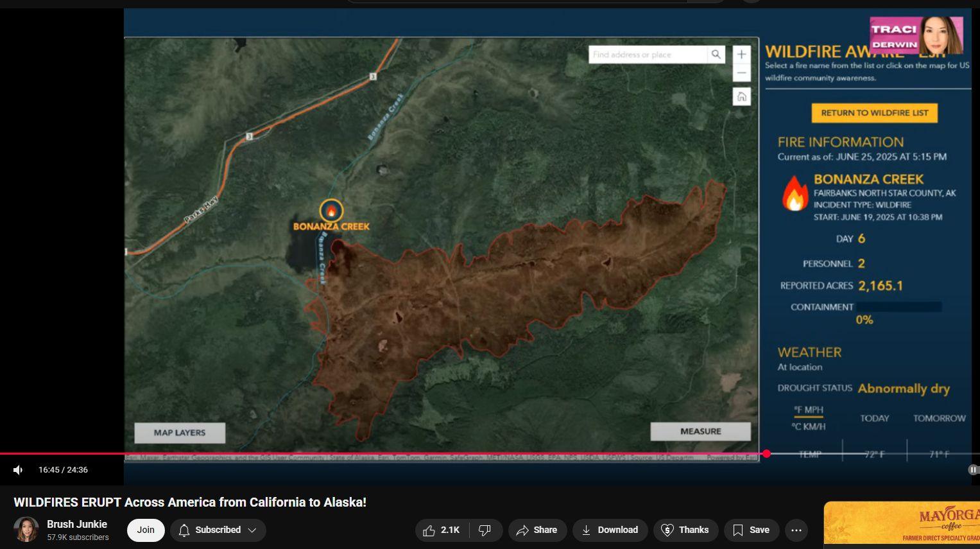Join the Brush Junkie channel

coord(146,530)
